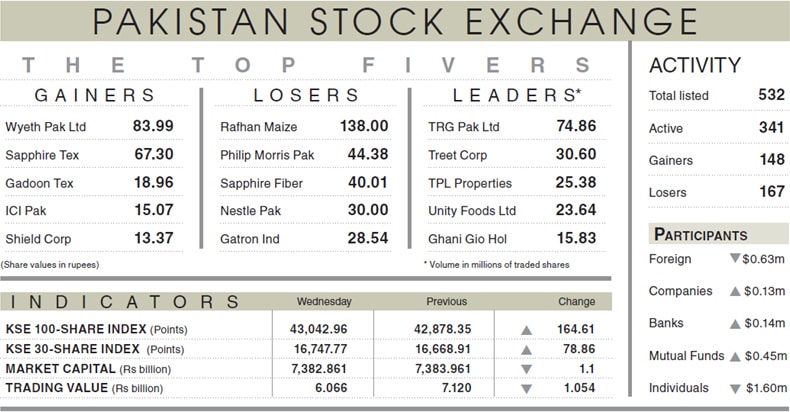Image resolution: width=790 pixels, height=412 pixels.
Task: Click the Participants section heading
Action: tap(700, 235)
